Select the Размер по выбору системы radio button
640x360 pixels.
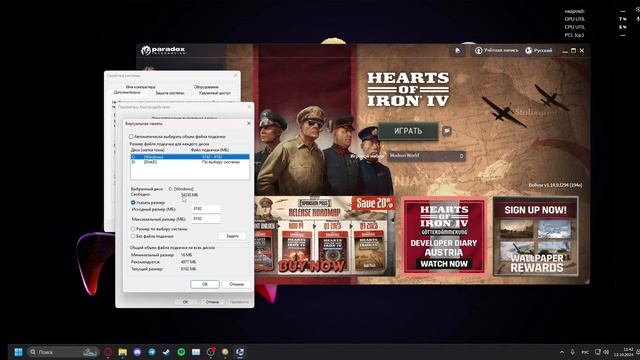pyautogui.click(x=133, y=229)
